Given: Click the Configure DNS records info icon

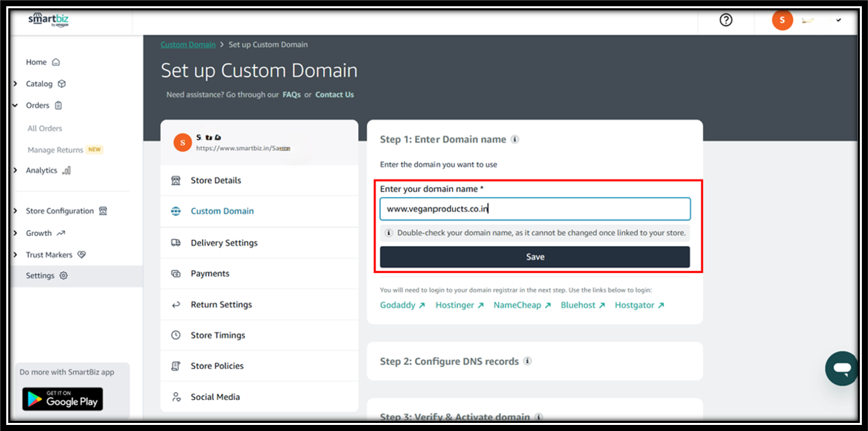Looking at the screenshot, I should tap(528, 361).
